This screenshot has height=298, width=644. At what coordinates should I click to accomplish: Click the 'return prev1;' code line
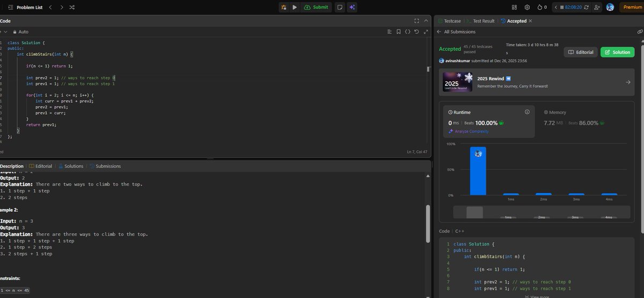[x=41, y=124]
